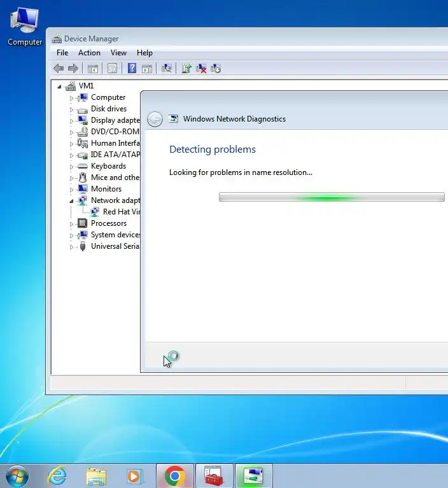Switch to Network Diagnostics taskbar button
Screen dimensions: 448x488
tap(253, 476)
